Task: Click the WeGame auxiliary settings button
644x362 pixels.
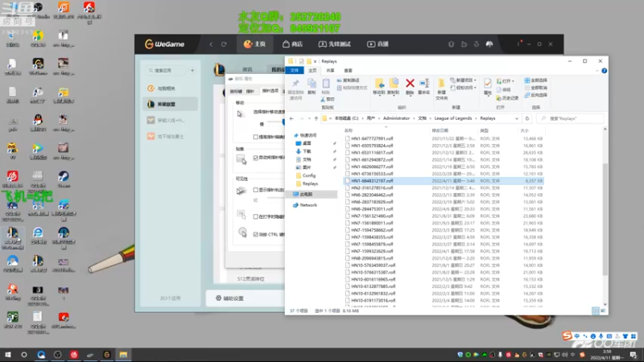Action: point(230,298)
